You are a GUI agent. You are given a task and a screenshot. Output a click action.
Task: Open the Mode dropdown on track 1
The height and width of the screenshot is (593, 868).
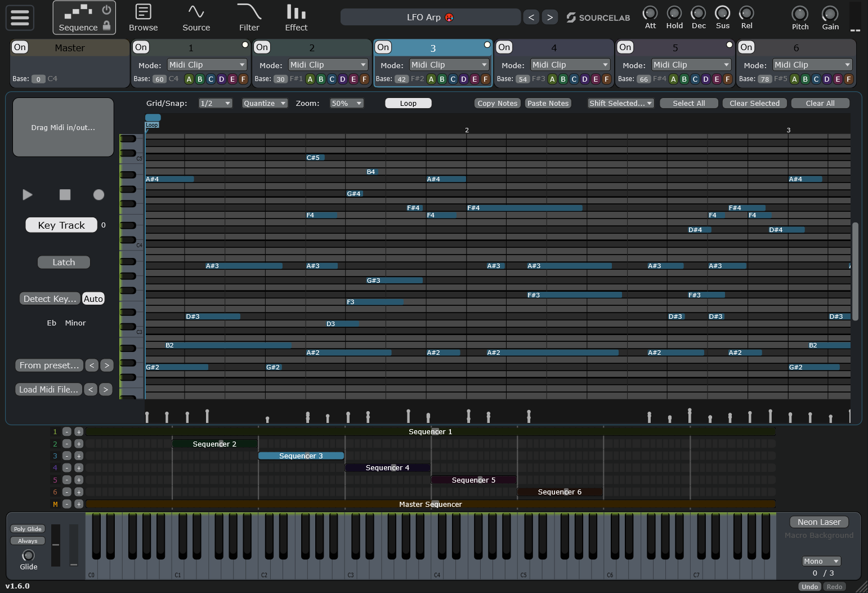tap(207, 64)
